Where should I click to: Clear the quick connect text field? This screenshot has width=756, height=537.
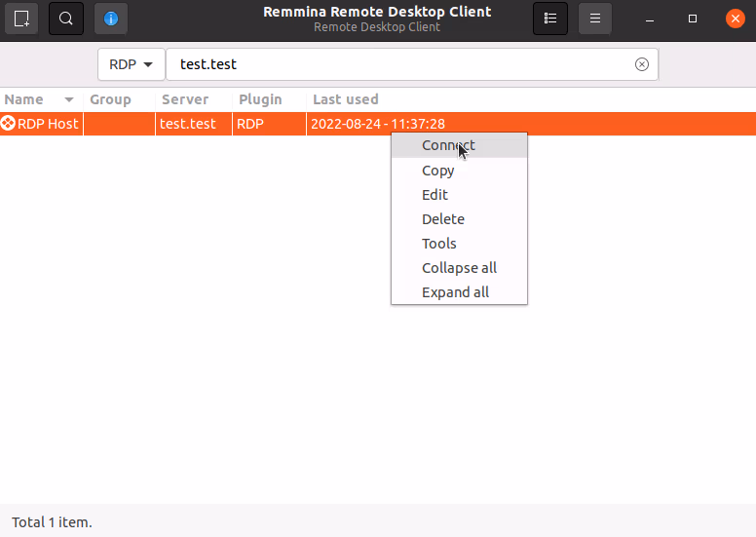pyautogui.click(x=642, y=64)
